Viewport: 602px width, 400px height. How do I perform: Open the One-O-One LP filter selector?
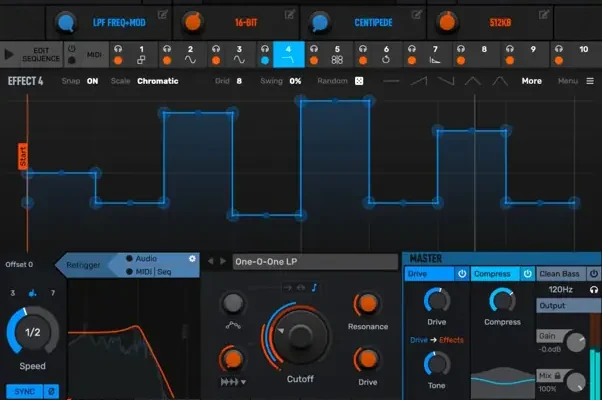pyautogui.click(x=313, y=262)
